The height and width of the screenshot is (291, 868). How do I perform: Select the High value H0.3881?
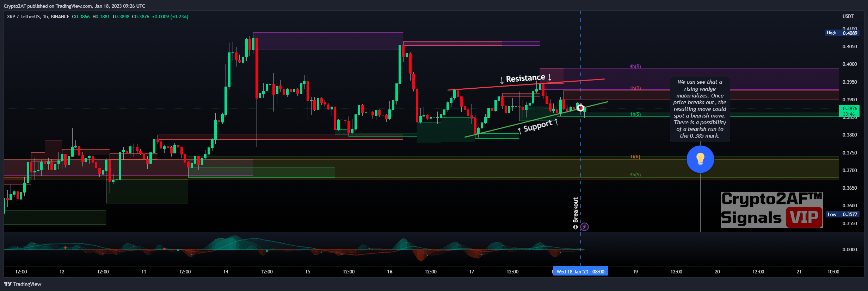click(x=101, y=17)
